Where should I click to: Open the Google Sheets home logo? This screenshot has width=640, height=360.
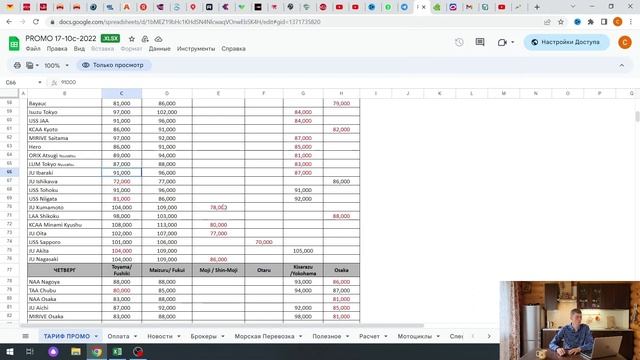[14, 43]
